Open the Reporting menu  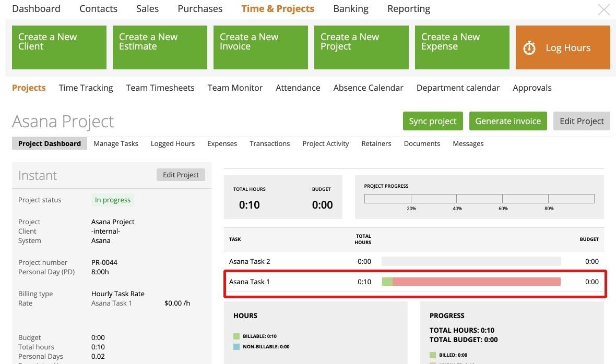click(x=409, y=9)
